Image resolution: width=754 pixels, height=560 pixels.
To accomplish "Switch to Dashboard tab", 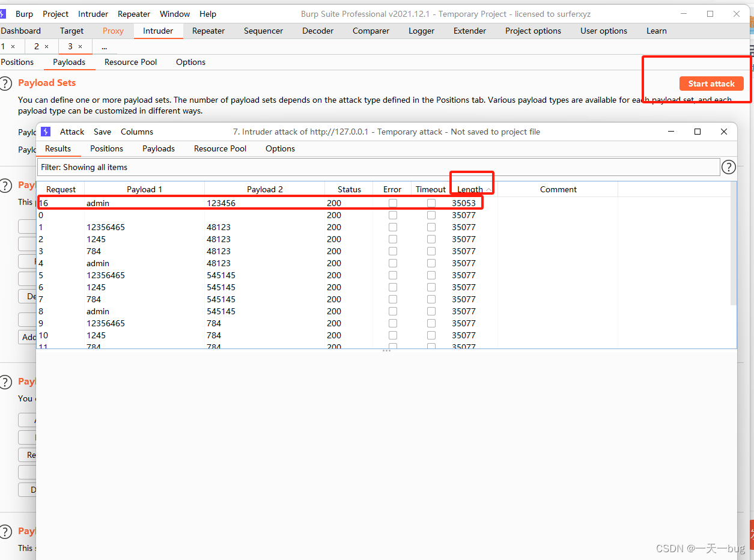I will pyautogui.click(x=20, y=31).
